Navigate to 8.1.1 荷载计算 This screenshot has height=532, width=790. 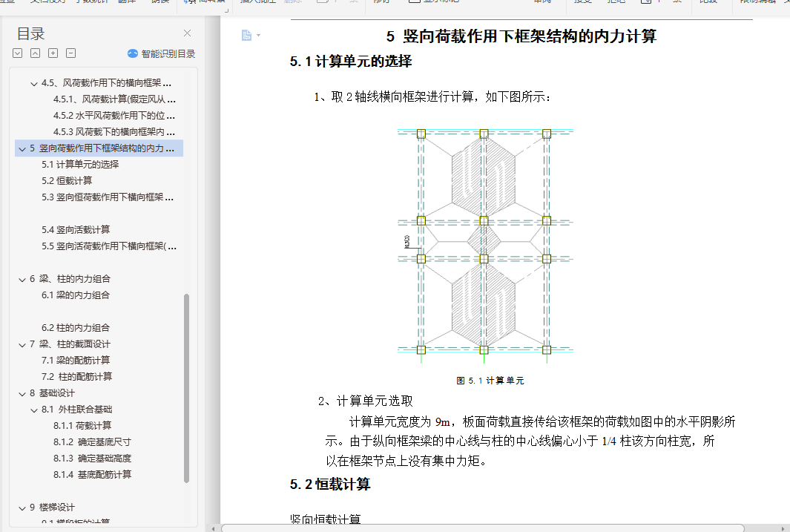pos(82,426)
